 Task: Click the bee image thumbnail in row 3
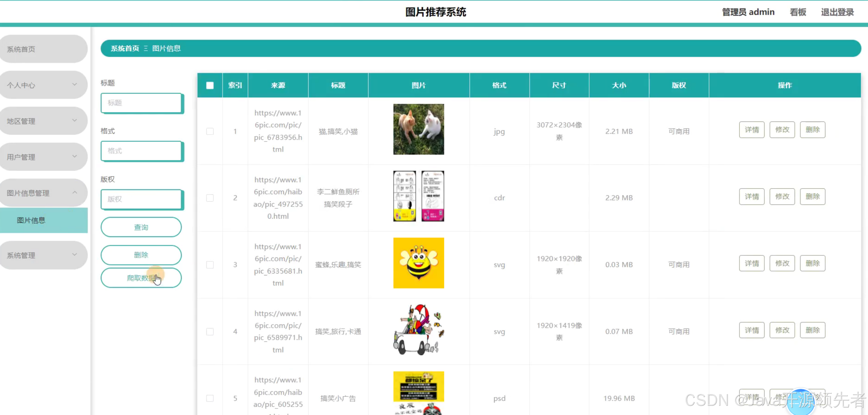(419, 263)
